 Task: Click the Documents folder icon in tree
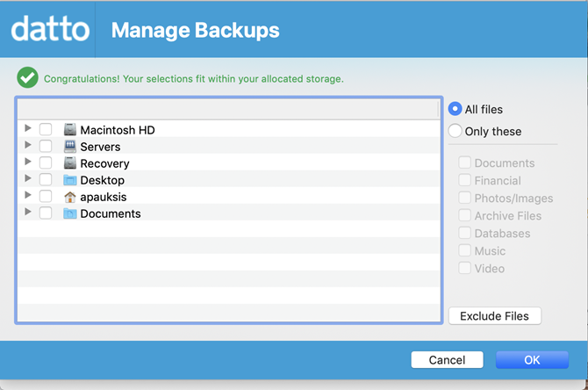[70, 213]
